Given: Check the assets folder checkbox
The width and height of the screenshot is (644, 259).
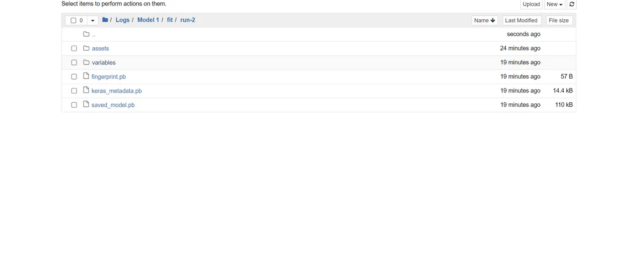Looking at the screenshot, I should click(74, 48).
